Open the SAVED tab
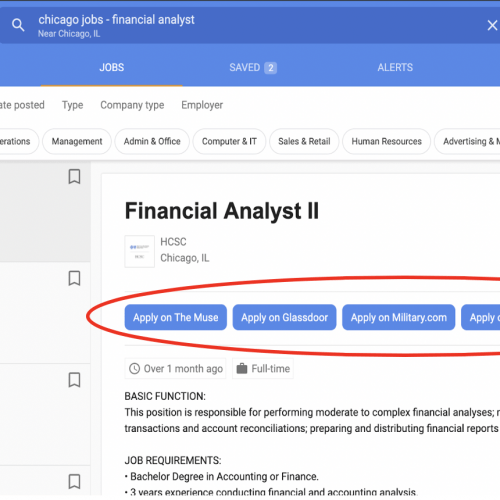Viewport: 500px width, 500px height. [x=253, y=68]
